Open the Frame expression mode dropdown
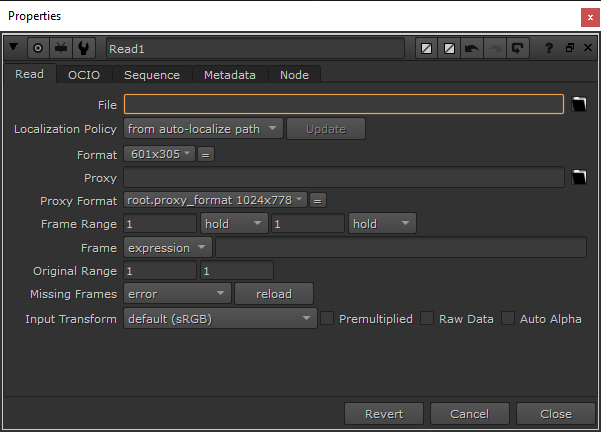Viewport: 601px width, 432px height. (167, 248)
